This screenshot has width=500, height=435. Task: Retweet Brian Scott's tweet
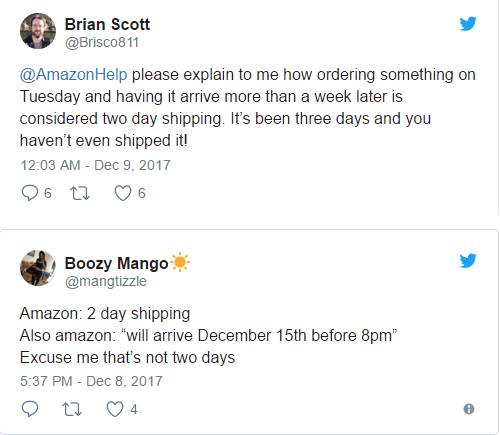coord(80,193)
